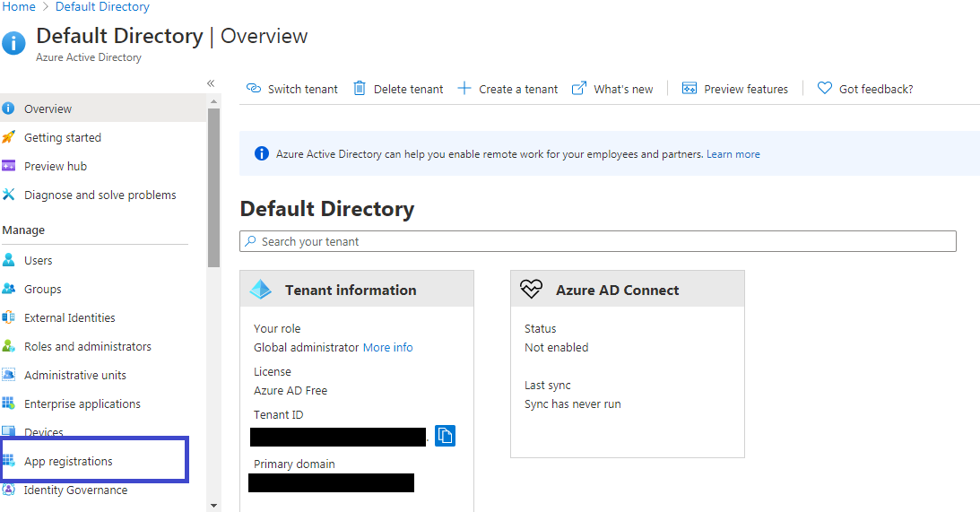This screenshot has width=980, height=512.
Task: Click the What's new external link icon
Action: 579,88
